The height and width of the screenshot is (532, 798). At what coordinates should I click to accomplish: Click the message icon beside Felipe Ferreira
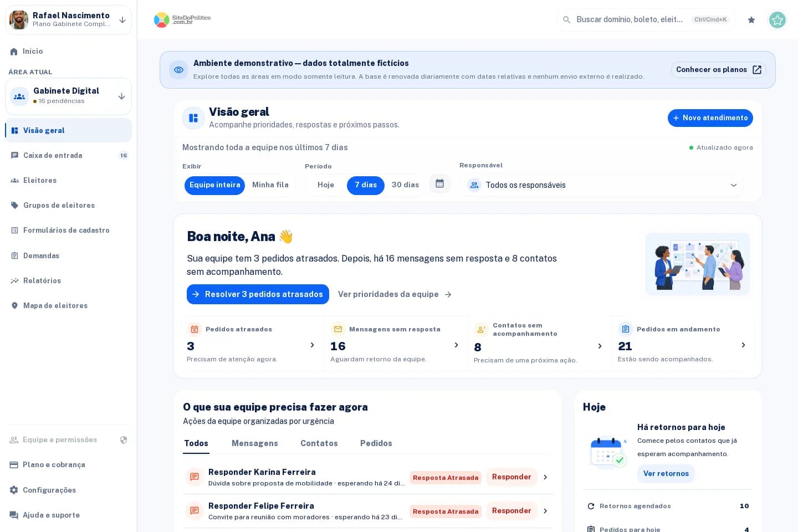pyautogui.click(x=195, y=511)
